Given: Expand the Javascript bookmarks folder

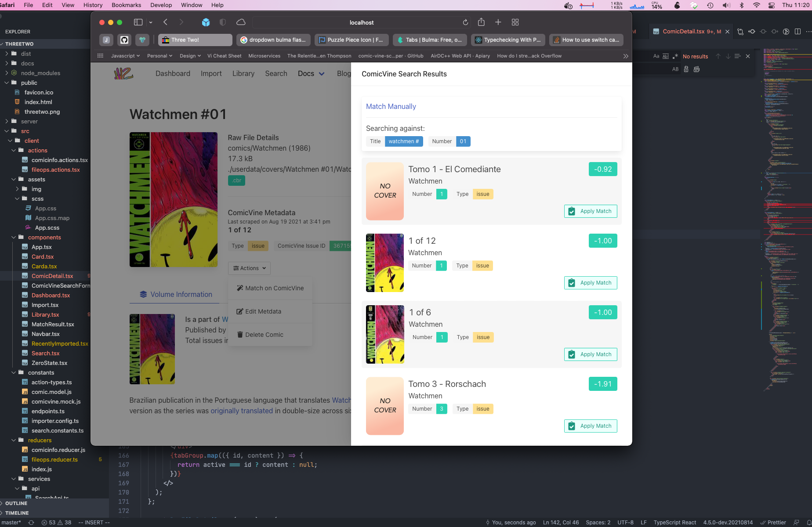Looking at the screenshot, I should (x=125, y=56).
